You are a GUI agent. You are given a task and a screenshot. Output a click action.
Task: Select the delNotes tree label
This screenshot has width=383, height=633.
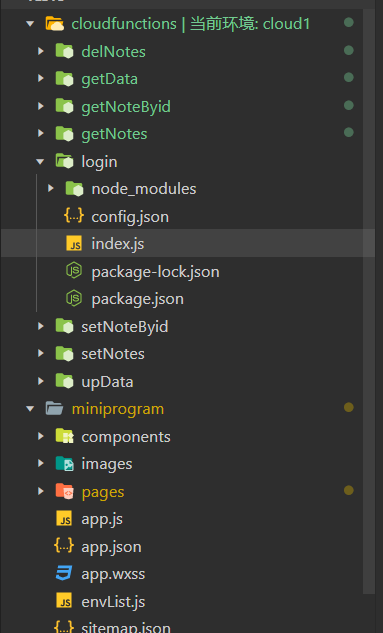point(113,52)
